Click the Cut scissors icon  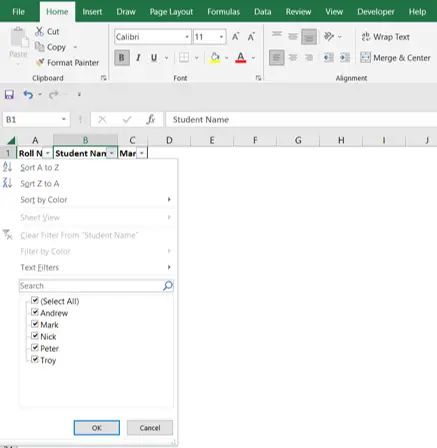(39, 32)
